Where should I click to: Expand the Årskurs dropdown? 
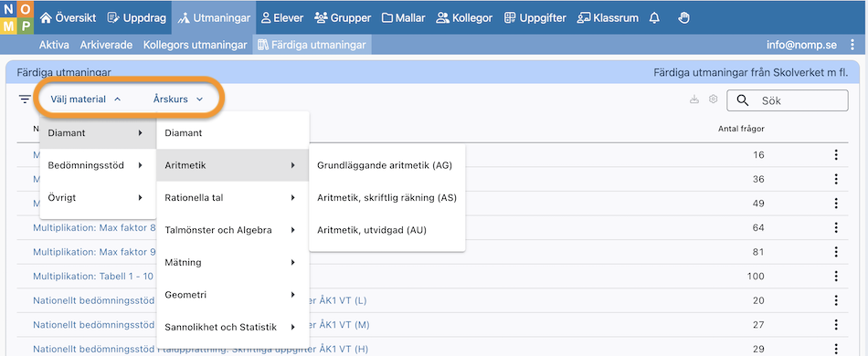[178, 99]
